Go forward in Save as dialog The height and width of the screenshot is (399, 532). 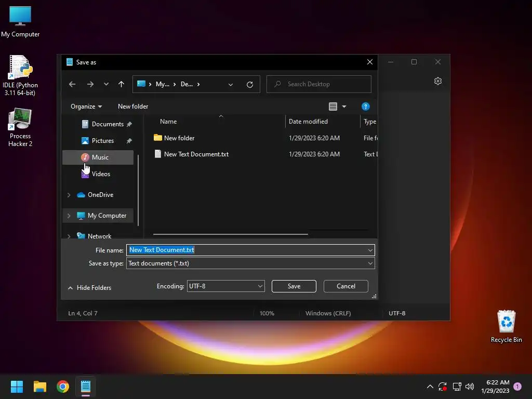tap(90, 84)
